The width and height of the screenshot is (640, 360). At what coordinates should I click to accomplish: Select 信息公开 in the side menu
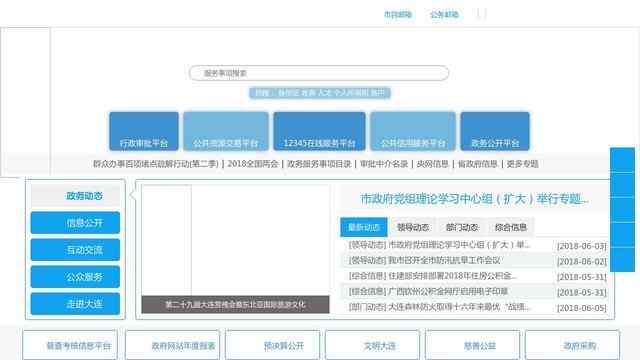[76, 223]
